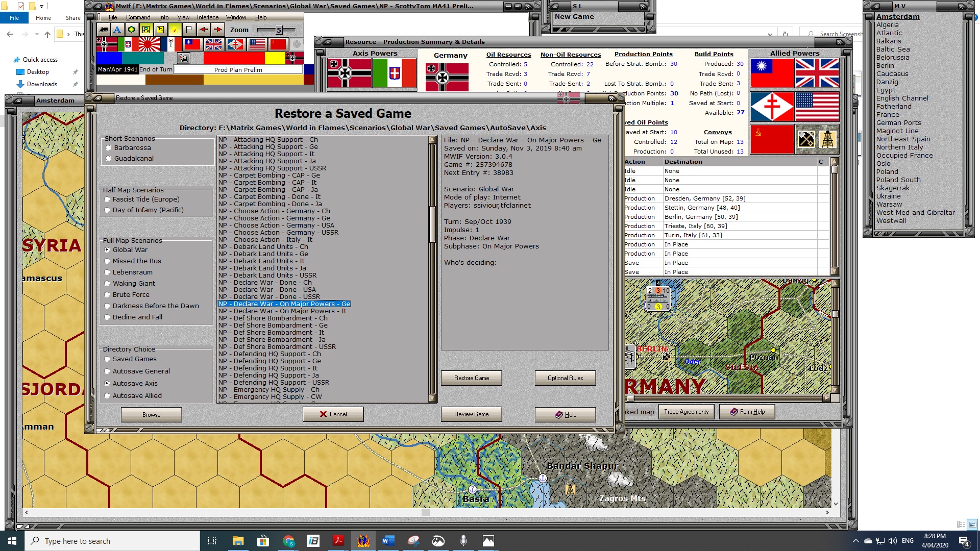Viewport: 980px width, 551px height.
Task: Click the red left arrow toolbar icon
Action: [203, 30]
